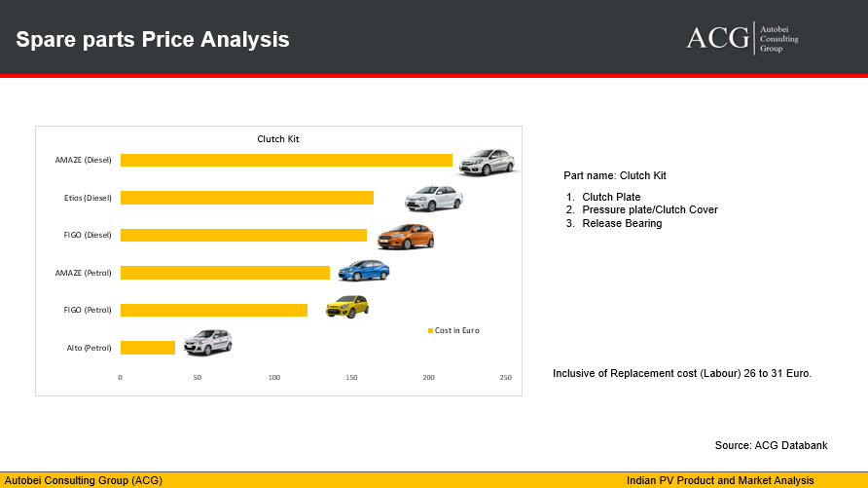Screen dimensions: 868x488
Task: Click the 50 value on the x-axis
Action: click(198, 378)
